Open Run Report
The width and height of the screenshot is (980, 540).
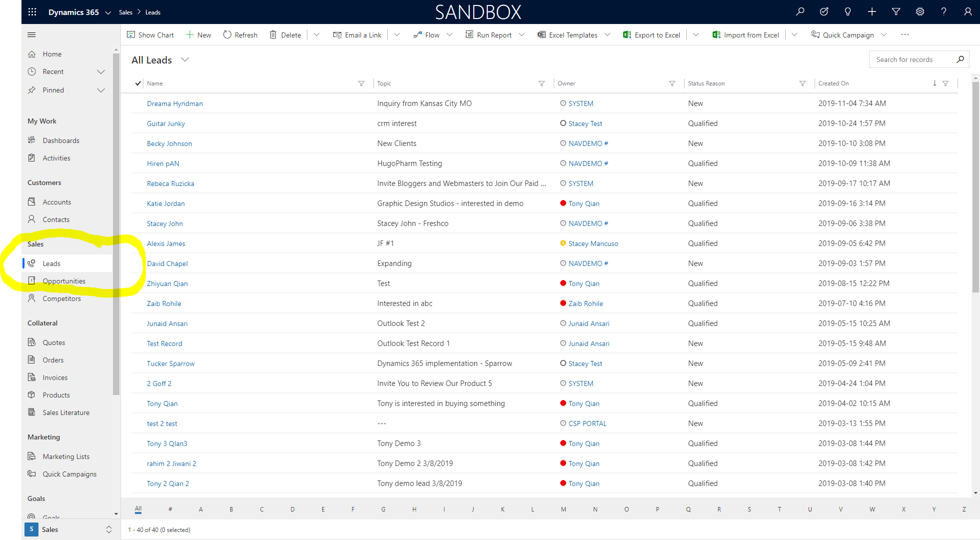click(x=495, y=34)
